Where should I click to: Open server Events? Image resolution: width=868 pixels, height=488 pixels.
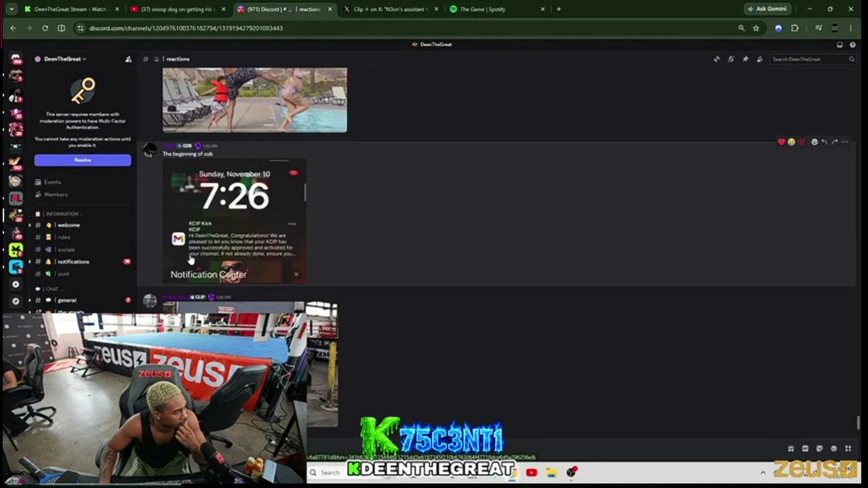point(53,182)
